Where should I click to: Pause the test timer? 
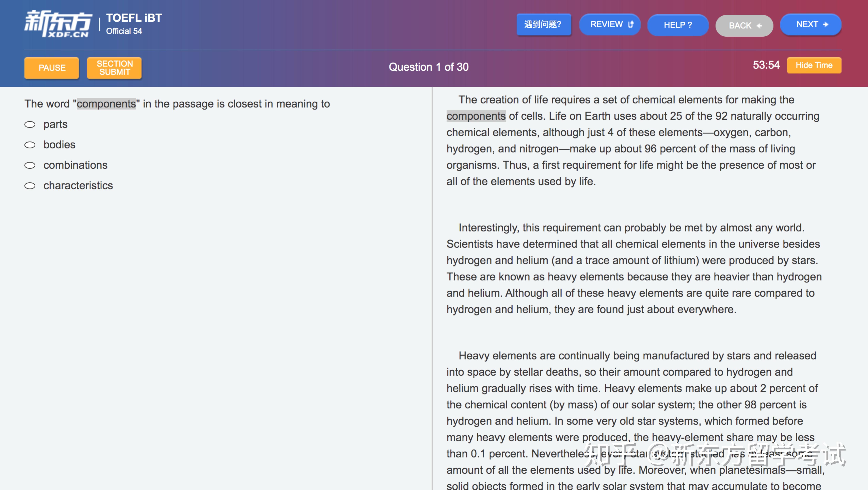click(x=52, y=68)
